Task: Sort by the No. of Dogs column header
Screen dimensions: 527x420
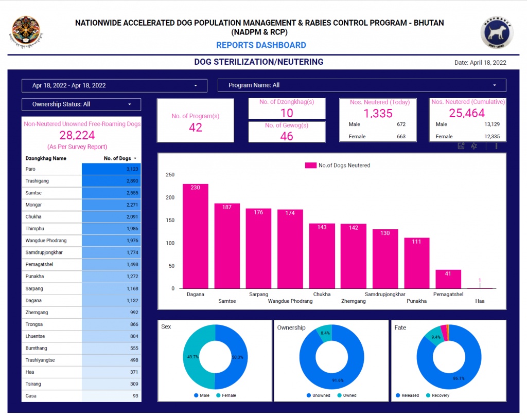Action: [x=119, y=158]
